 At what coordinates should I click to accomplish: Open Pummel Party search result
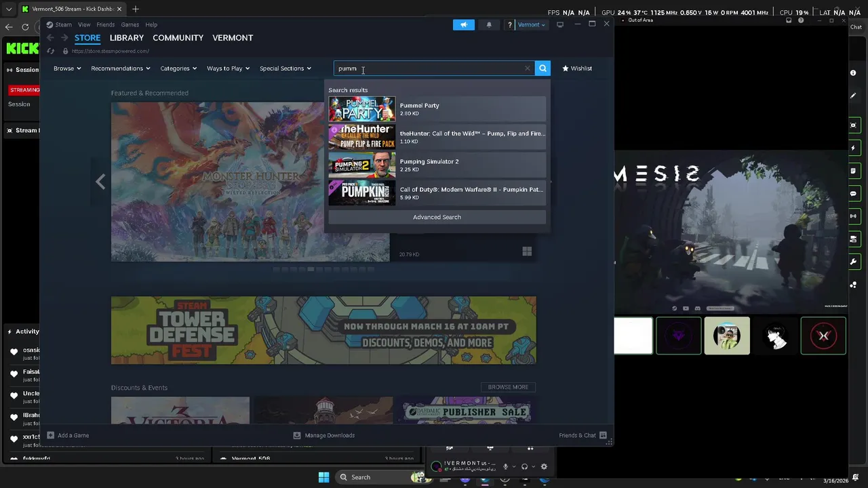437,109
